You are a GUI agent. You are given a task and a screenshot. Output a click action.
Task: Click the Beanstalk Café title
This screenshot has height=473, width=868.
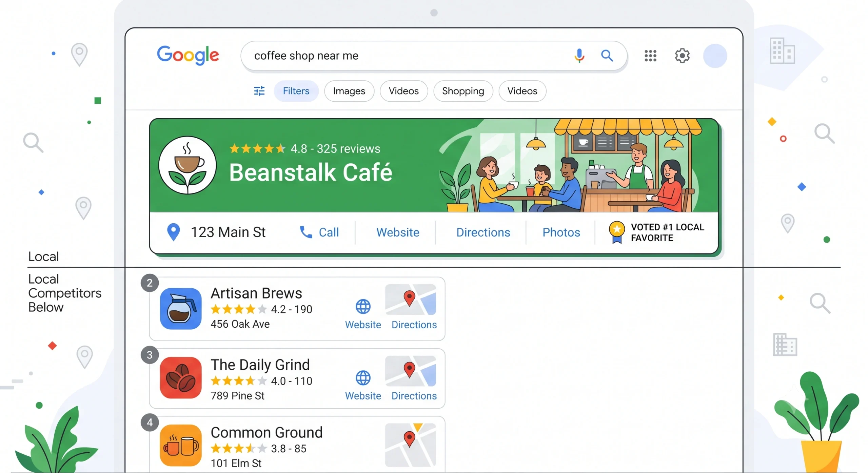pos(311,172)
